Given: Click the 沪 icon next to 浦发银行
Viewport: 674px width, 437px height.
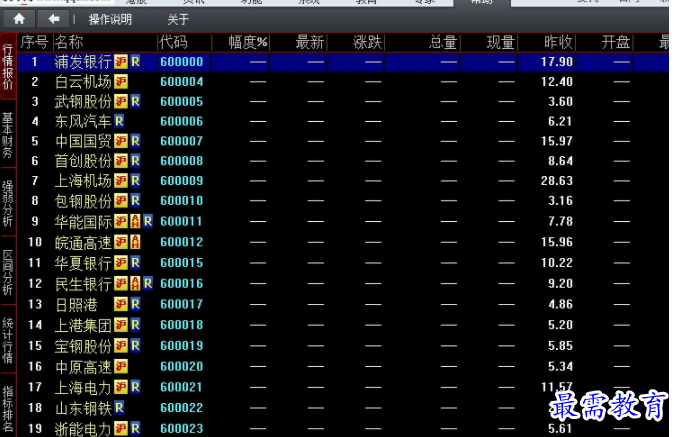Looking at the screenshot, I should point(121,62).
